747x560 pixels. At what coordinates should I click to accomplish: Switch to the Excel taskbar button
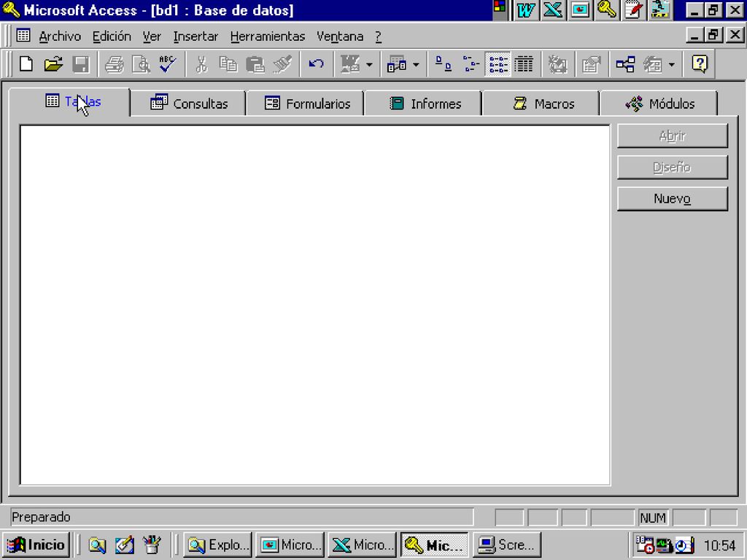(362, 544)
